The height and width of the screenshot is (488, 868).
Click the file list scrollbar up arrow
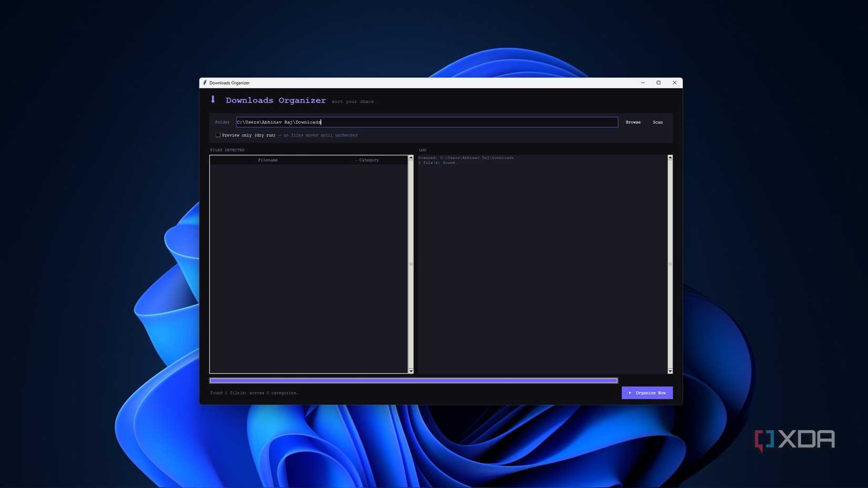pos(411,158)
